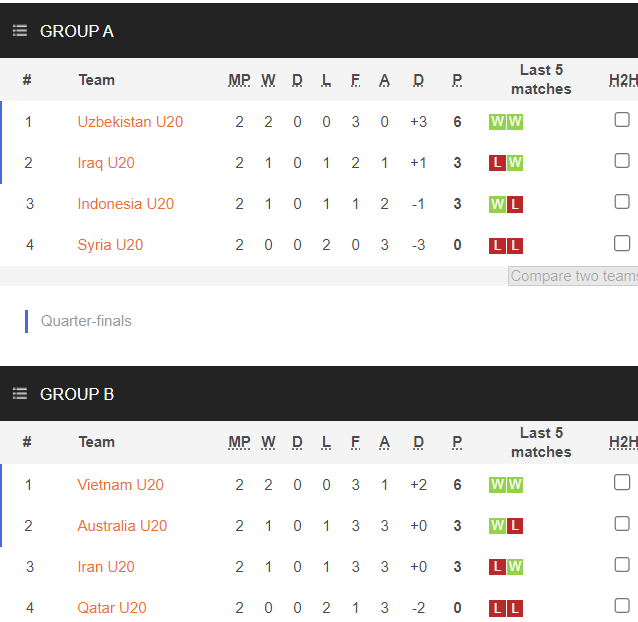
Task: Click the list icon beside GROUP A
Action: 20,31
